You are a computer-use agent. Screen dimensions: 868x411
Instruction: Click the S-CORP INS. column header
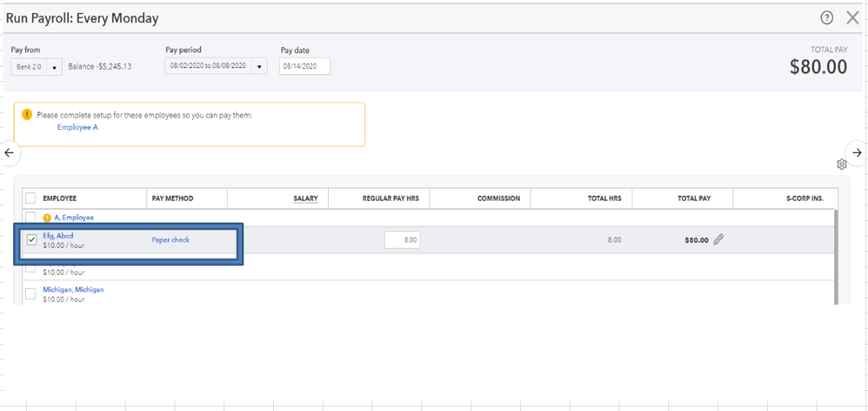click(x=805, y=199)
